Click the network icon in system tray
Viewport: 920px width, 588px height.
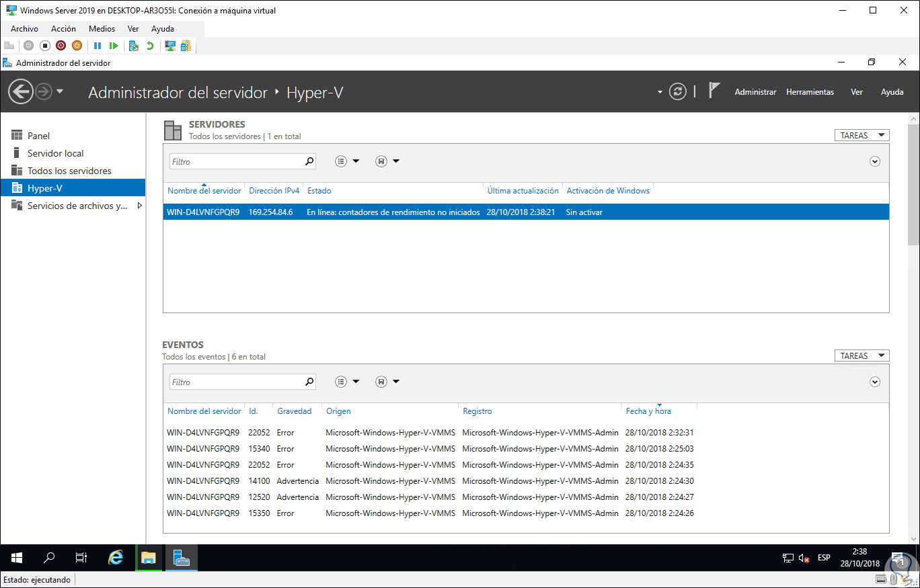[788, 558]
